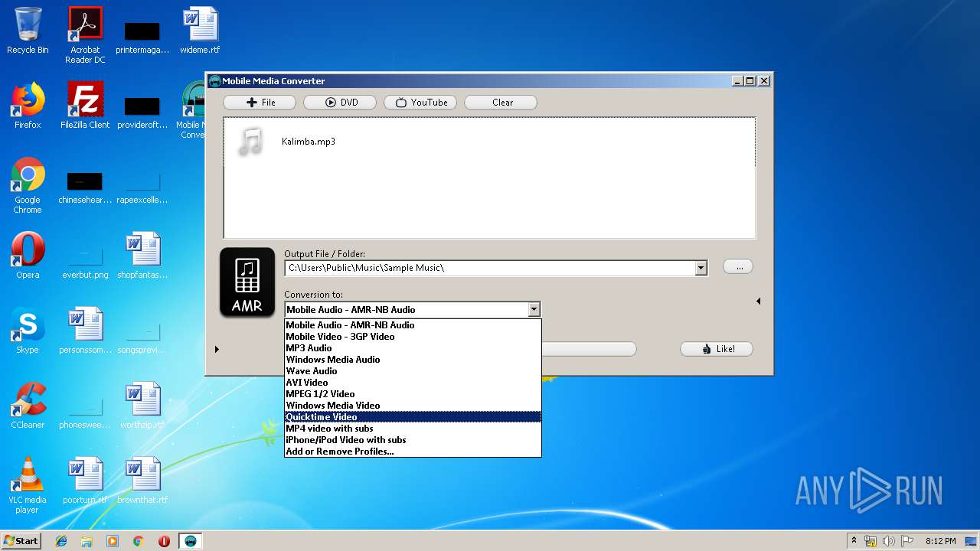The image size is (980, 551).
Task: Open the Start menu
Action: click(x=21, y=541)
